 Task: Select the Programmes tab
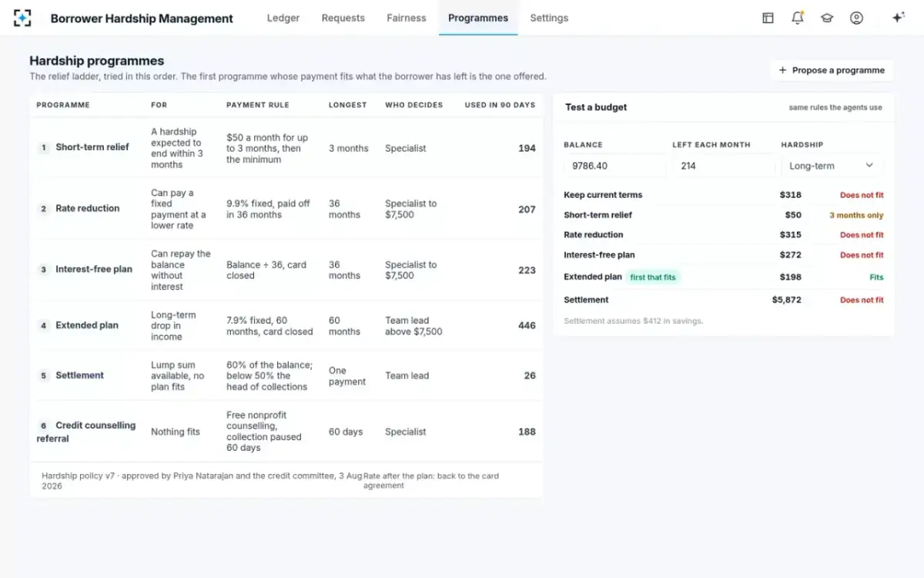point(478,18)
